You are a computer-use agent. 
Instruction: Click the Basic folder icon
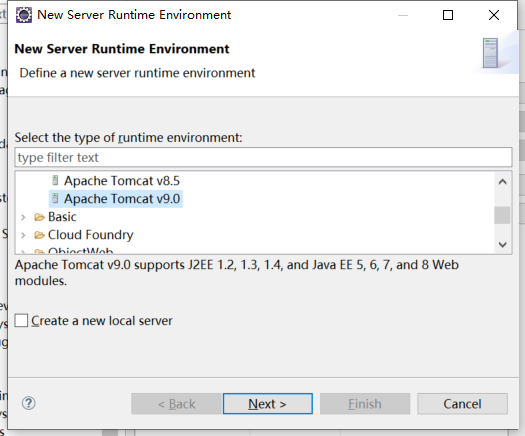39,217
